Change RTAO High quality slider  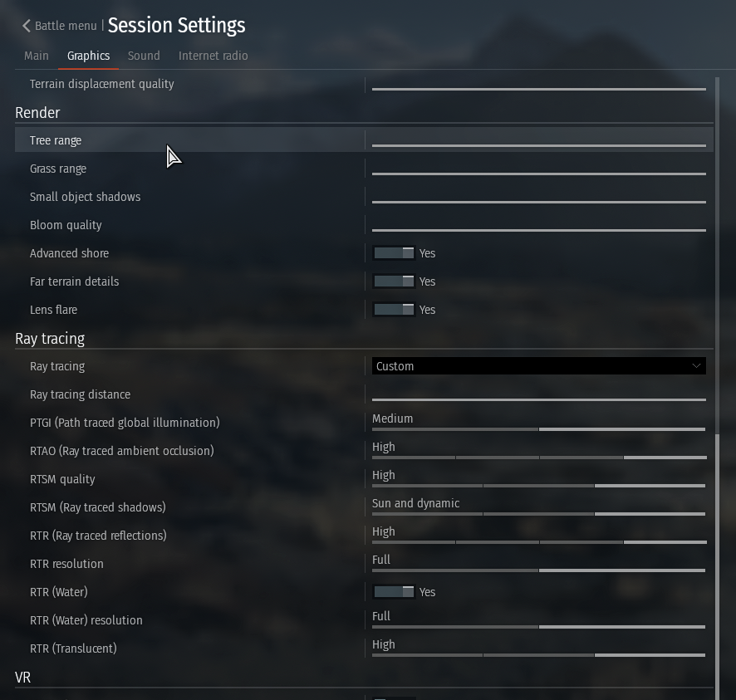click(539, 458)
